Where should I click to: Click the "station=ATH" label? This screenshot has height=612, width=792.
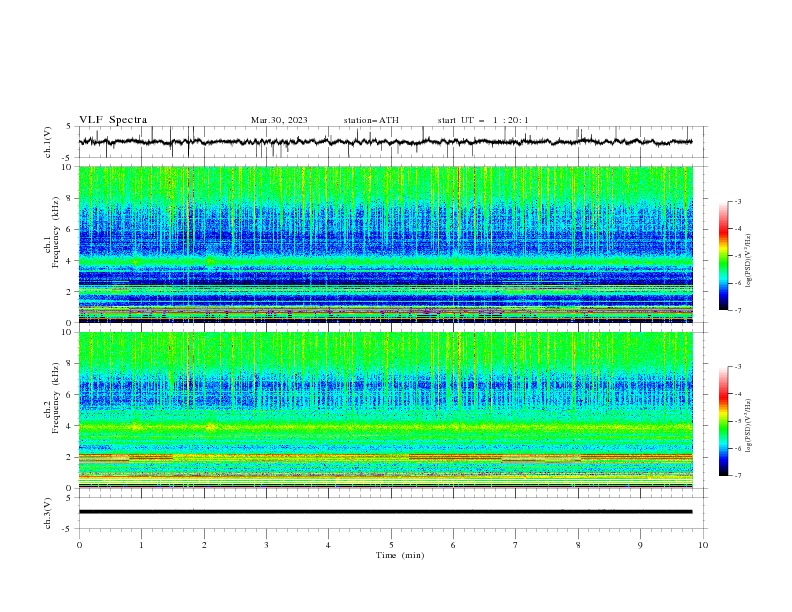click(x=371, y=120)
